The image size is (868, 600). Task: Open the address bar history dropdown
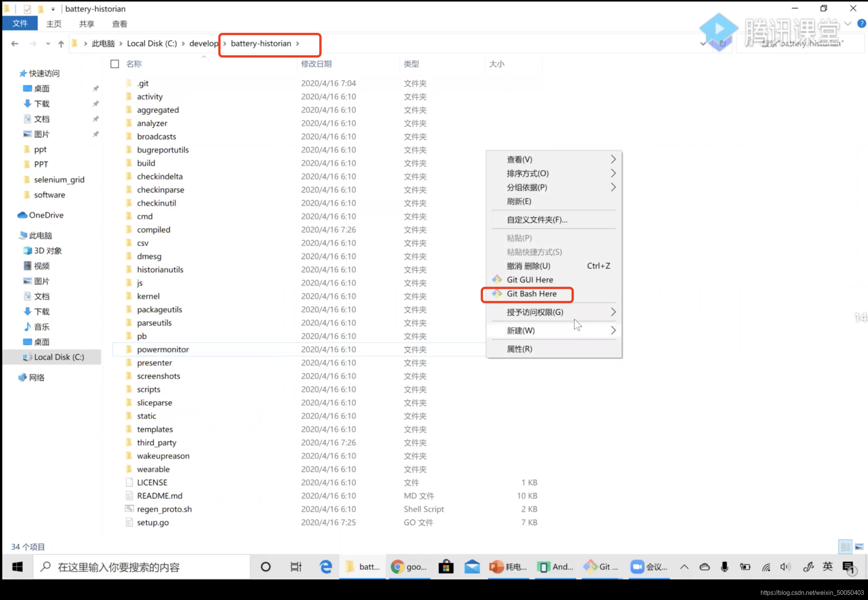click(703, 44)
